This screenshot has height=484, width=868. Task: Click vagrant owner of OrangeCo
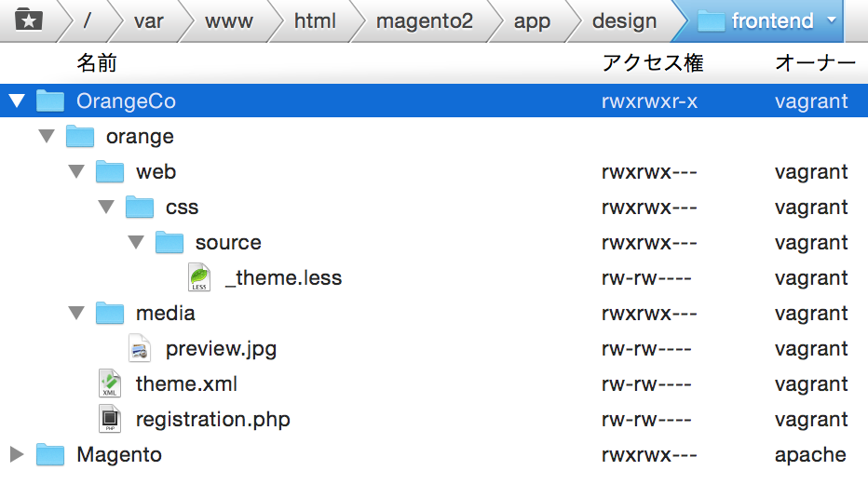(811, 102)
